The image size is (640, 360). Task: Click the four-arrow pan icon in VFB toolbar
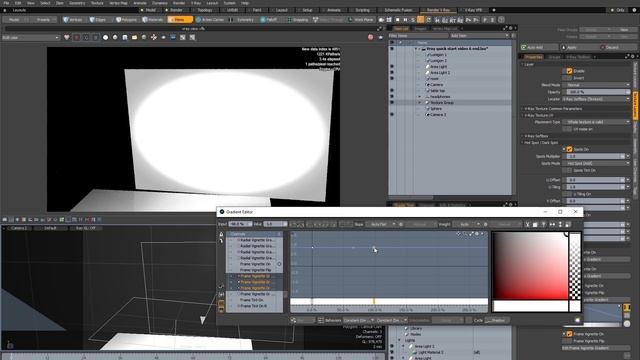coord(154,38)
